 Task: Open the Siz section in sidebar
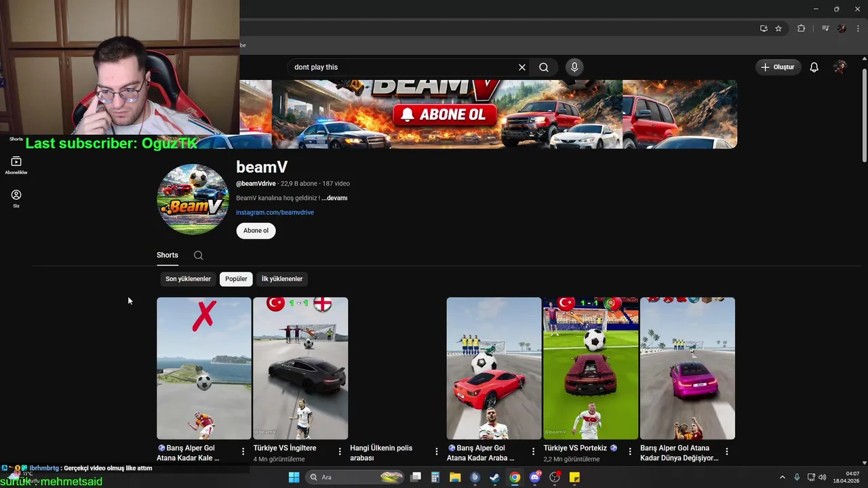pos(16,199)
